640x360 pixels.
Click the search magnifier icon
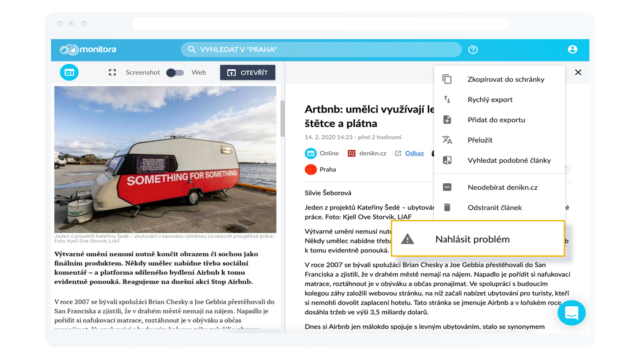coord(191,49)
